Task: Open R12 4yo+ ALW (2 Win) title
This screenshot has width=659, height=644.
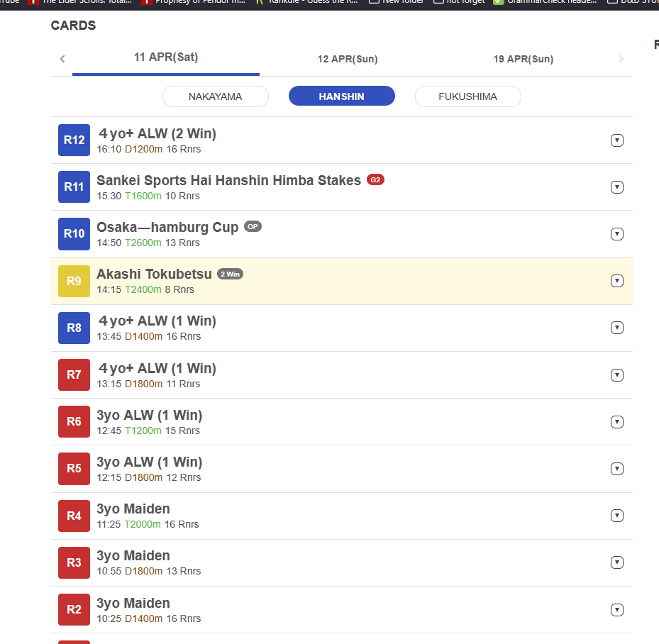Action: pyautogui.click(x=157, y=133)
